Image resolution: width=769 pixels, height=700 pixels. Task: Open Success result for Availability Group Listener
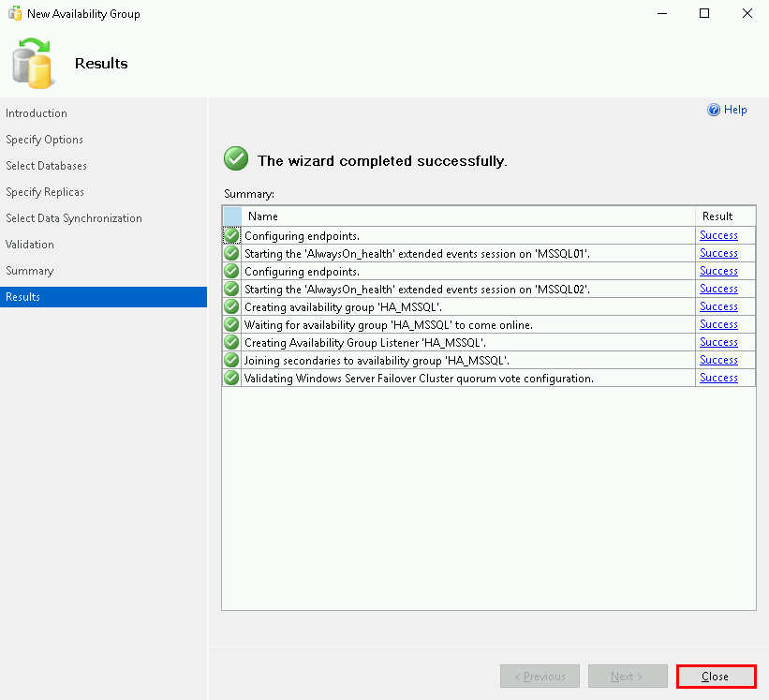pyautogui.click(x=718, y=342)
